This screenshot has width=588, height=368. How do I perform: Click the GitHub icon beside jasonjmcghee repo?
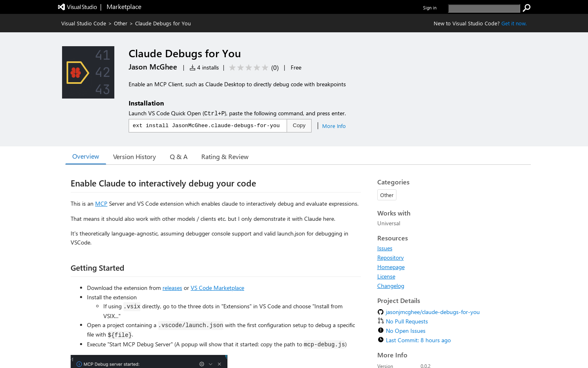[381, 312]
